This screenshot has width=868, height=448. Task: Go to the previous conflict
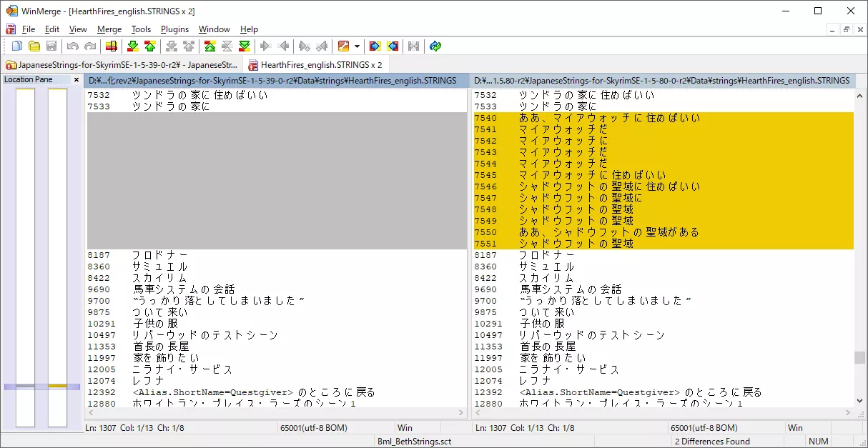point(188,46)
